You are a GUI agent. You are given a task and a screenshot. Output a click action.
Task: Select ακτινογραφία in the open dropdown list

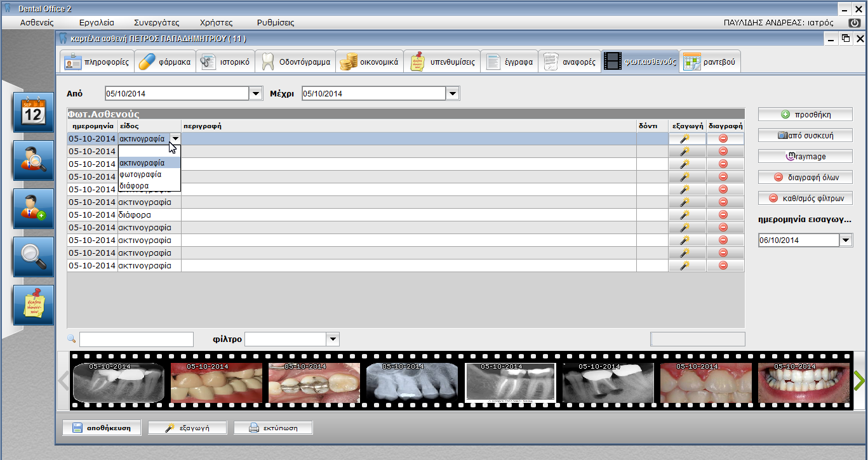(x=149, y=163)
